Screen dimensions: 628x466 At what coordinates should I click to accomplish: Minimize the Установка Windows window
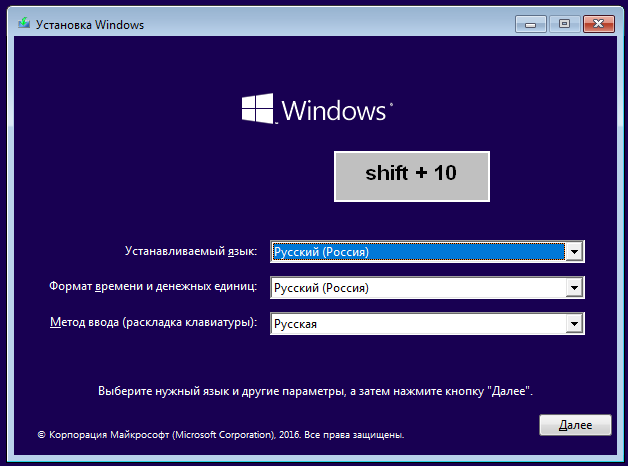click(531, 24)
